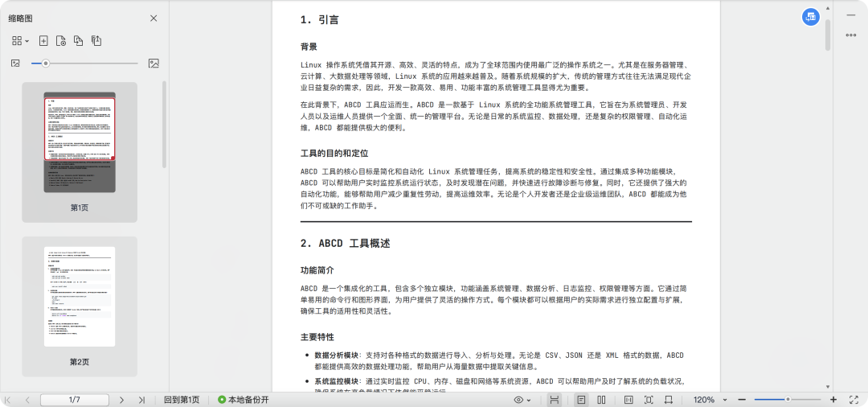The width and height of the screenshot is (868, 407).
Task: Click the blue round translate/assistant button
Action: [x=811, y=17]
